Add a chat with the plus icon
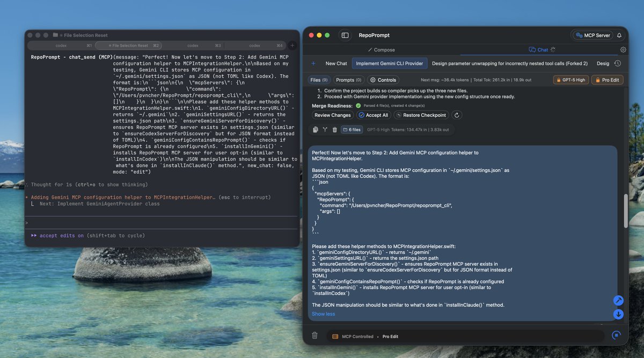 point(313,63)
